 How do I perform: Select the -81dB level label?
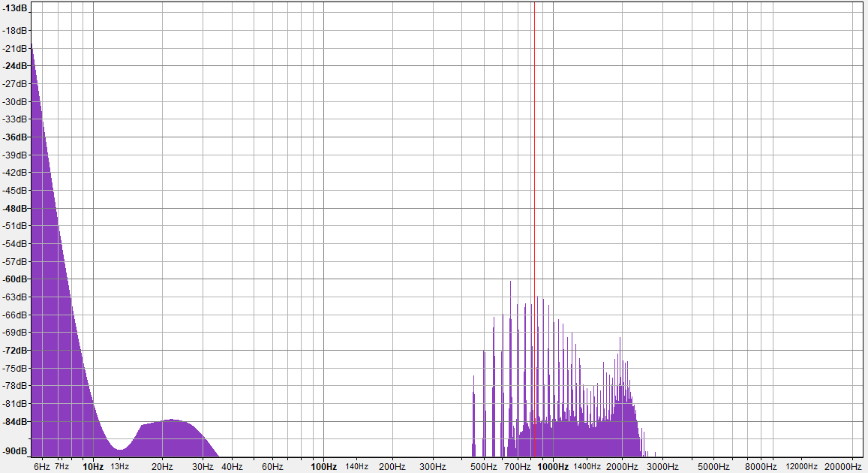[x=15, y=403]
